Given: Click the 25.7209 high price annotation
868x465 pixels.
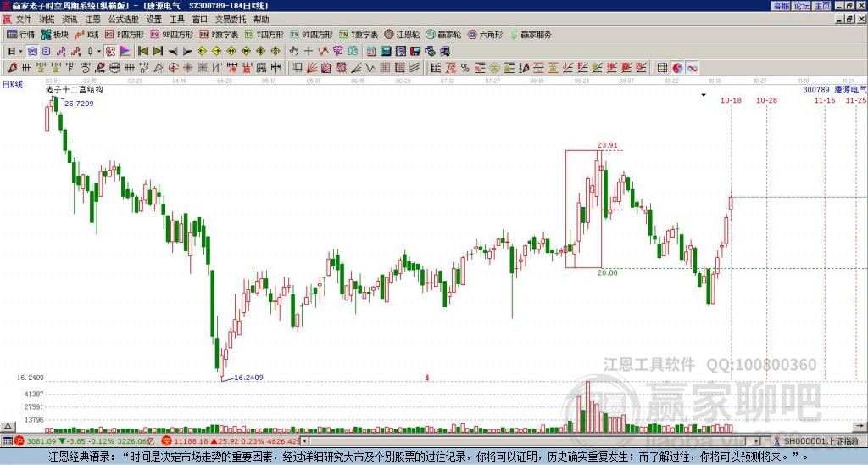Looking at the screenshot, I should [79, 104].
